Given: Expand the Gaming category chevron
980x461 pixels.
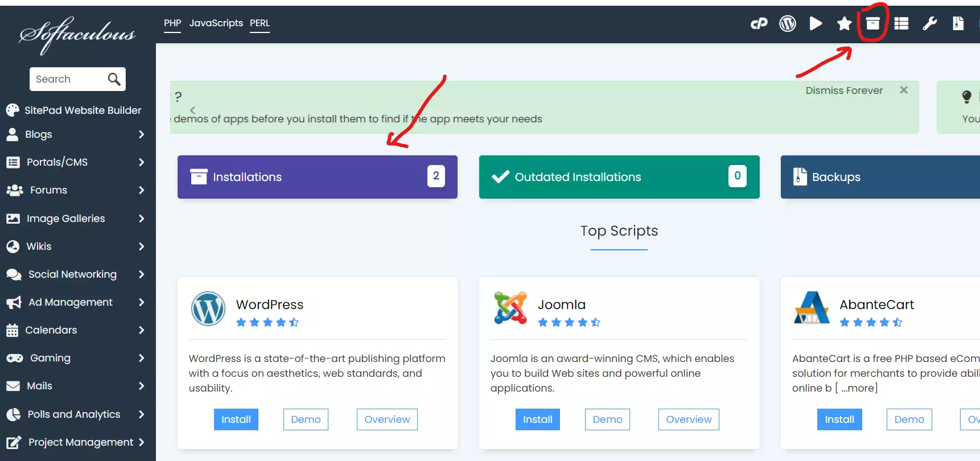Looking at the screenshot, I should 141,358.
